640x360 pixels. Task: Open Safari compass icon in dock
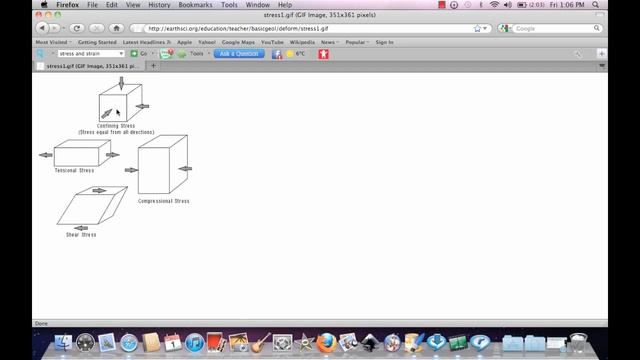click(x=129, y=343)
